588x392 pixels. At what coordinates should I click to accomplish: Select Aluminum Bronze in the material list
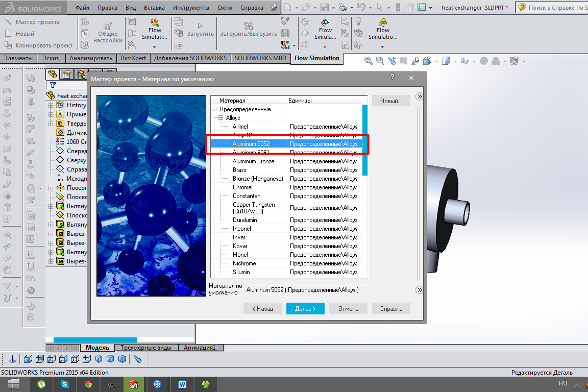pyautogui.click(x=254, y=161)
